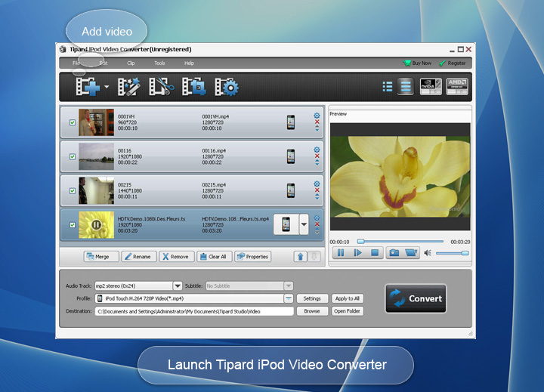Remove 00215 with red X icon
544x392 pixels.
pyautogui.click(x=317, y=190)
